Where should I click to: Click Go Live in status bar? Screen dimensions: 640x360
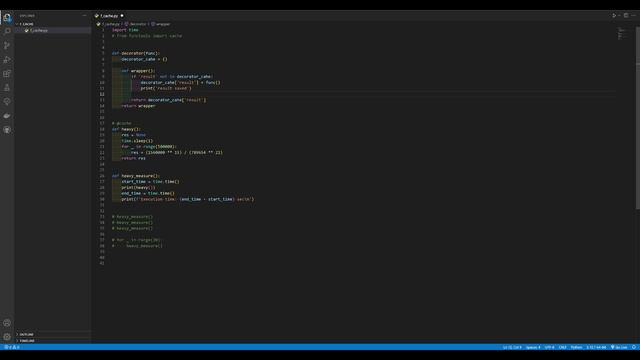619,347
